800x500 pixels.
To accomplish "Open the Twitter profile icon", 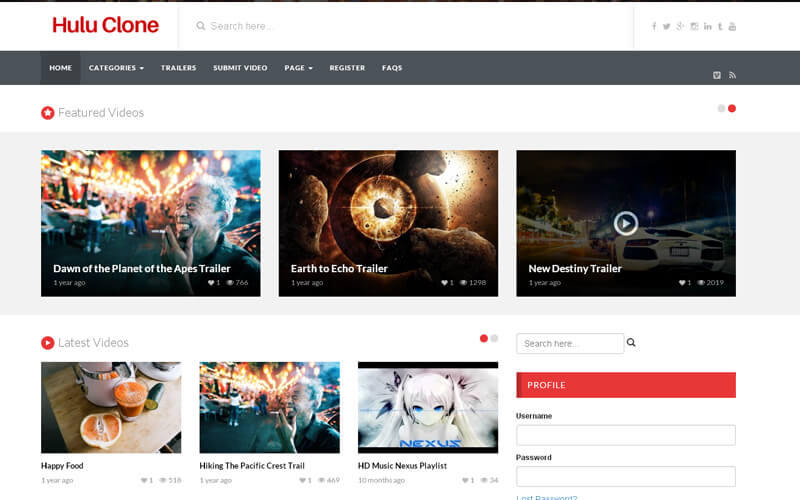I will (x=667, y=26).
